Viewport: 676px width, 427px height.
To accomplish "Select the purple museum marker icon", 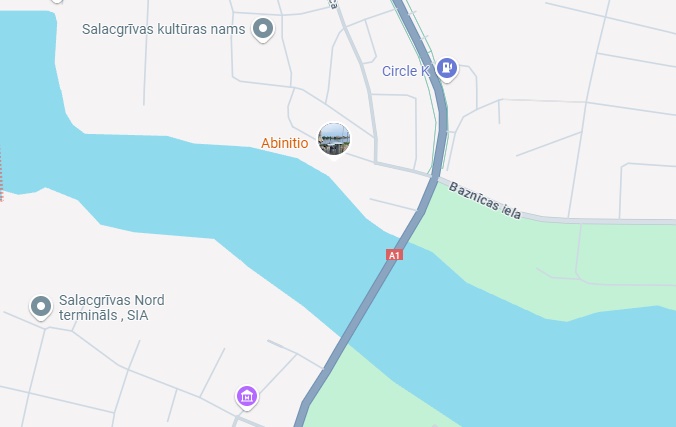I will click(x=247, y=396).
